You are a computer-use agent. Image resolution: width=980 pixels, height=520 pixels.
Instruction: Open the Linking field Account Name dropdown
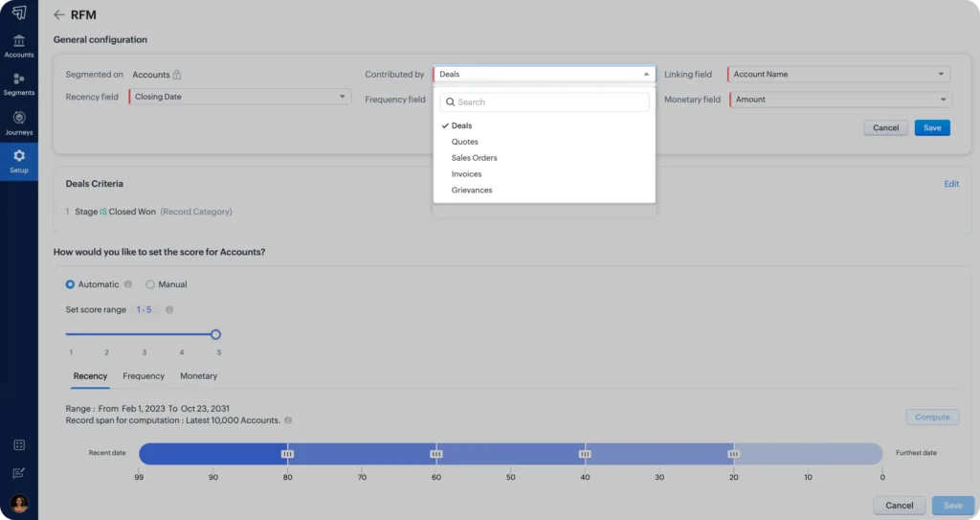click(838, 74)
